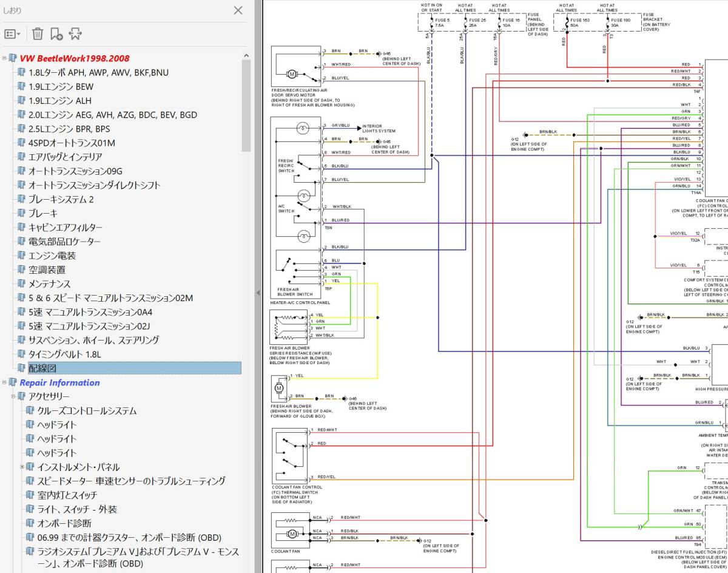Jump to 空調装置 bookmark
Screen dimensions: 728x573
(x=47, y=270)
